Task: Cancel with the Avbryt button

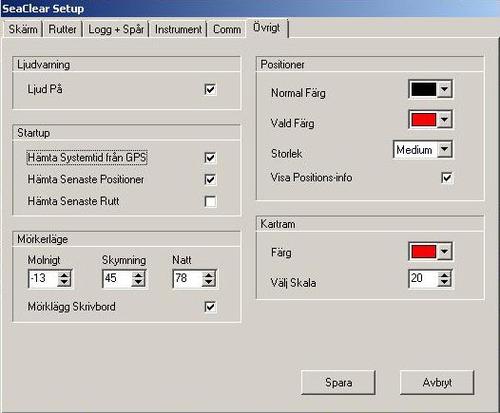Action: click(437, 382)
